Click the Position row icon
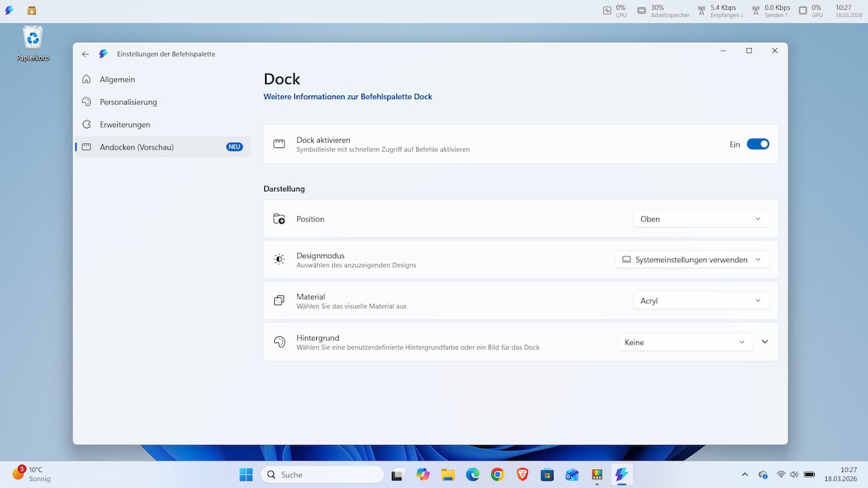868x488 pixels. (x=279, y=218)
